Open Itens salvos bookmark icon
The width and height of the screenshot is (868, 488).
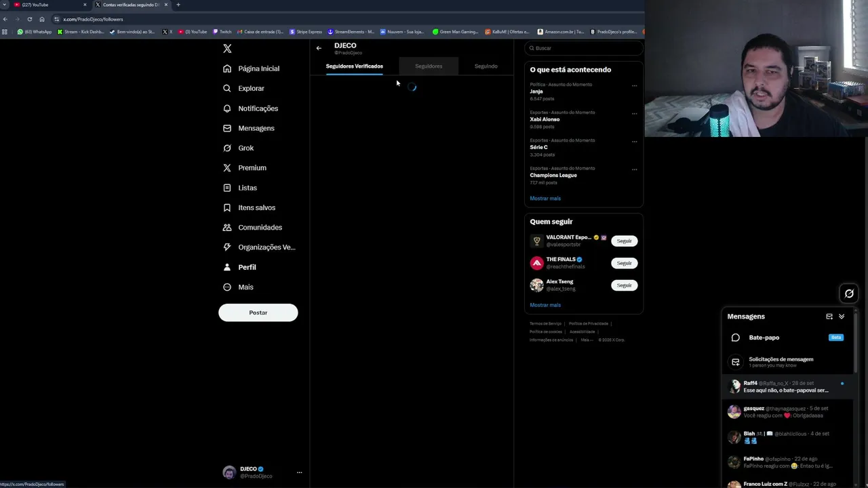coord(227,207)
